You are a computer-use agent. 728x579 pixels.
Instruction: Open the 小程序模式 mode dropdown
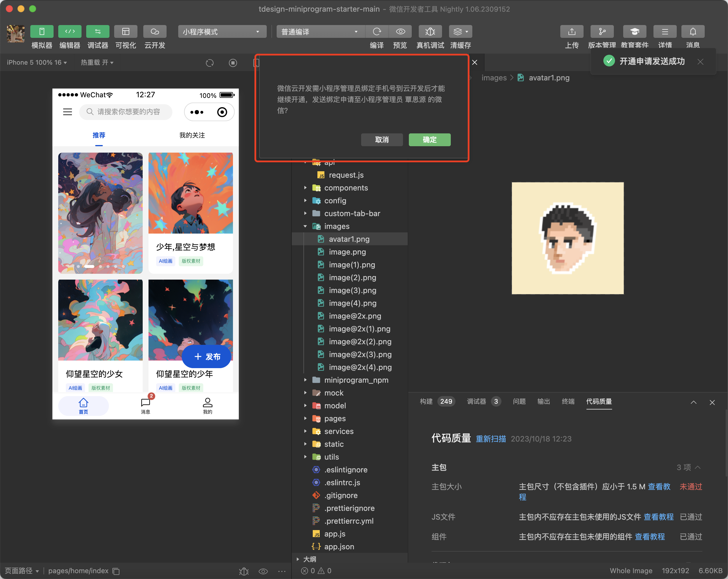(x=222, y=32)
